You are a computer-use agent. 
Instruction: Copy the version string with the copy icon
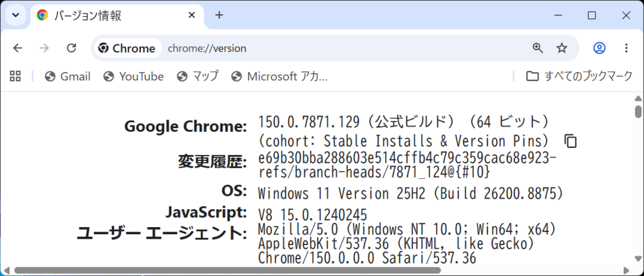click(570, 141)
